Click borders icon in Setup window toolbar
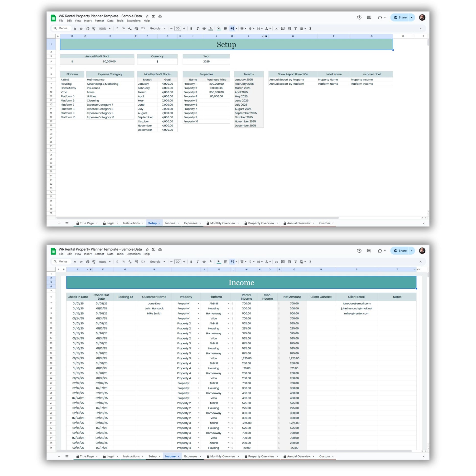 point(226,29)
